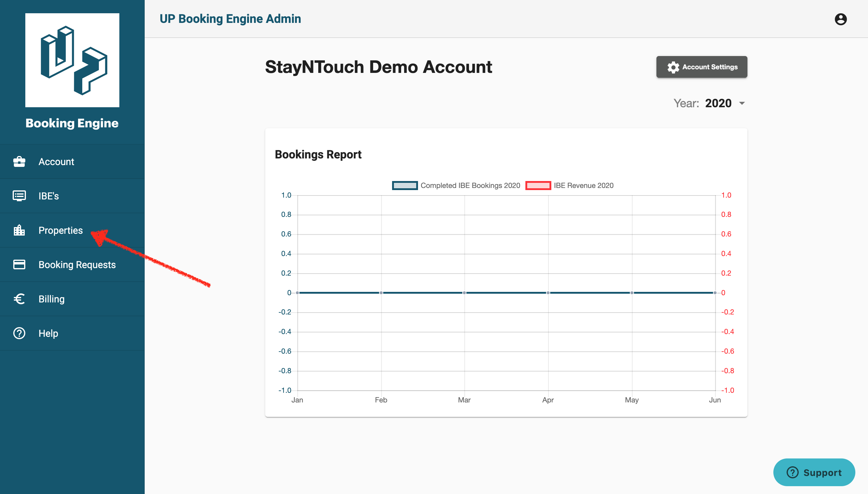Click the Properties building icon

[x=19, y=230]
